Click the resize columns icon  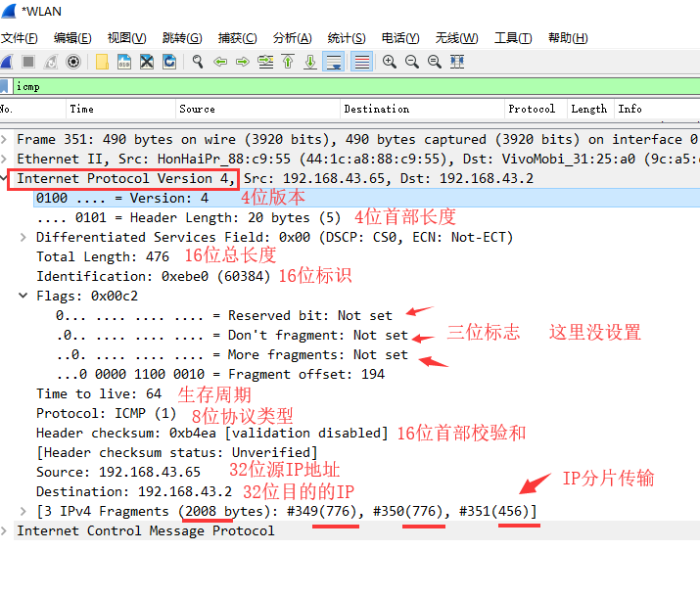click(457, 62)
